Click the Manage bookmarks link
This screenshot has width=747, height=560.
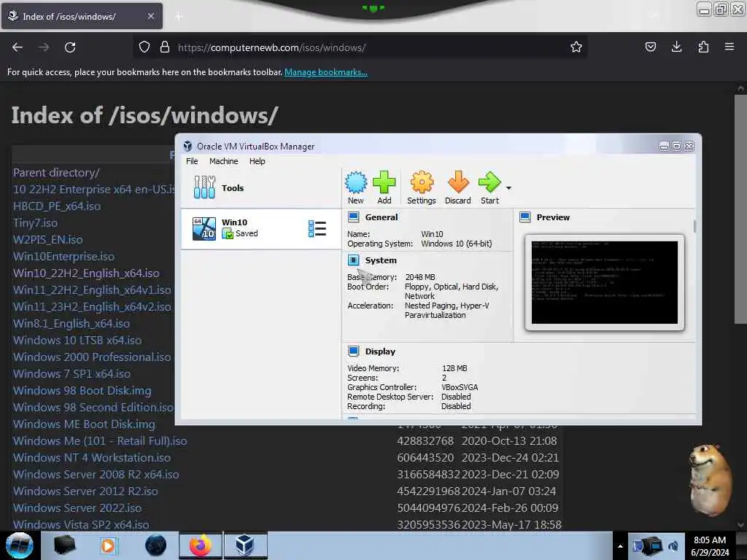326,72
